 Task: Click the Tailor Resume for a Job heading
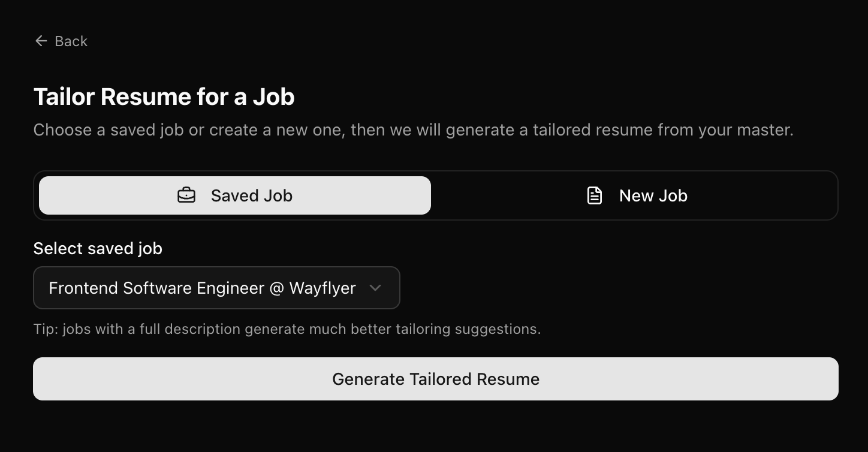pos(164,96)
